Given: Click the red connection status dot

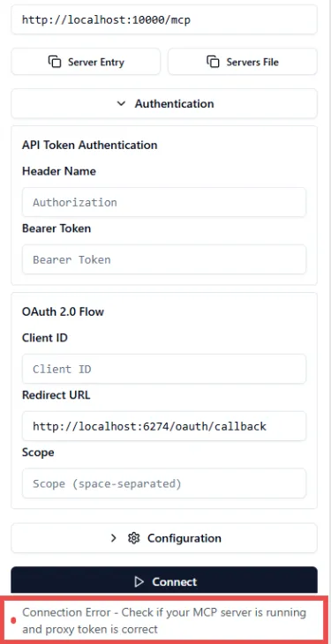Looking at the screenshot, I should pos(13,620).
